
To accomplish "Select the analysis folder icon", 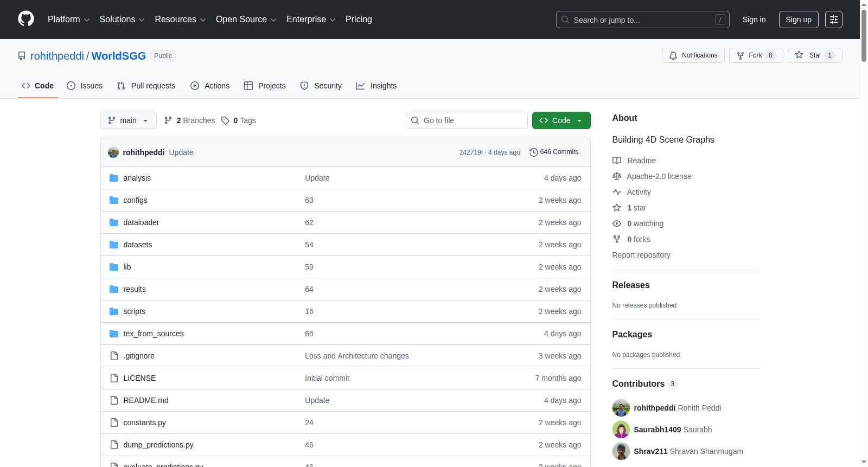I will click(x=114, y=178).
